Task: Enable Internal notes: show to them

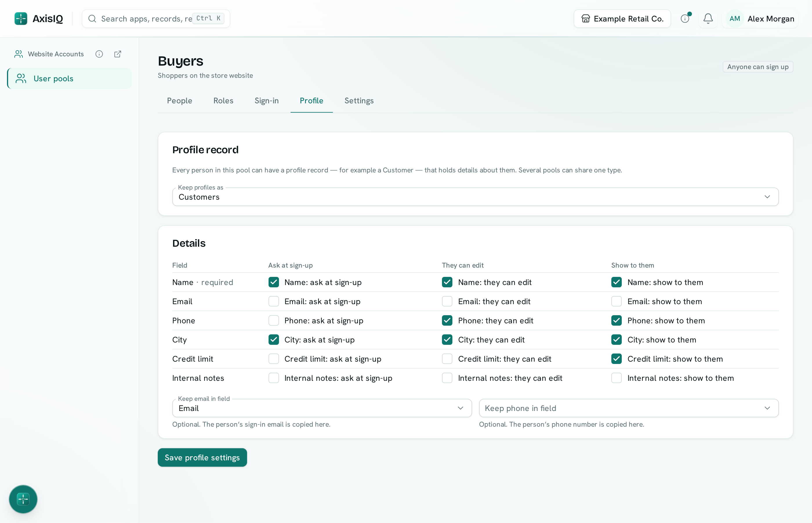Action: [x=616, y=378]
